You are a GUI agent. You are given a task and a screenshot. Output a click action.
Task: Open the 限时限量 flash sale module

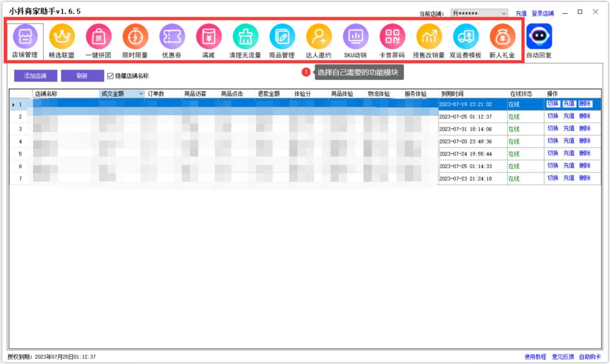(x=135, y=37)
